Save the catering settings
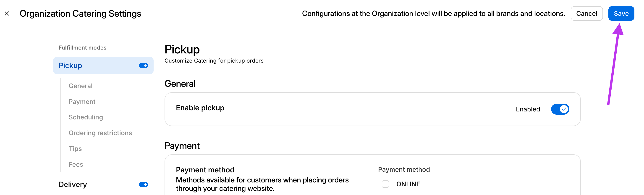Screen dimensions: 644x195 (x=621, y=13)
